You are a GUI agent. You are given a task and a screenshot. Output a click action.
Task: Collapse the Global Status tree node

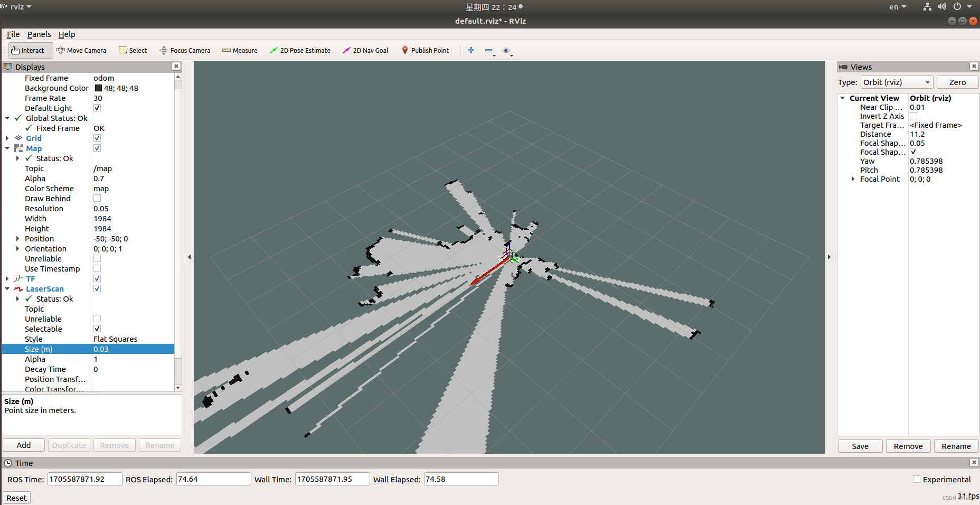coord(7,118)
